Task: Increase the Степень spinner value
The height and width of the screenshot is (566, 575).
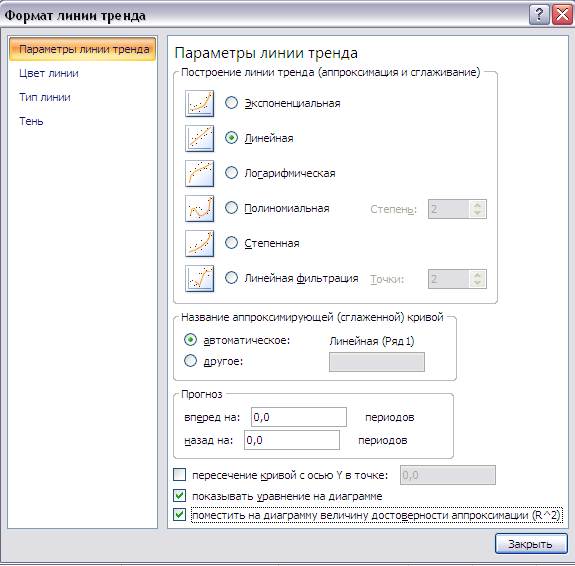Action: point(477,205)
